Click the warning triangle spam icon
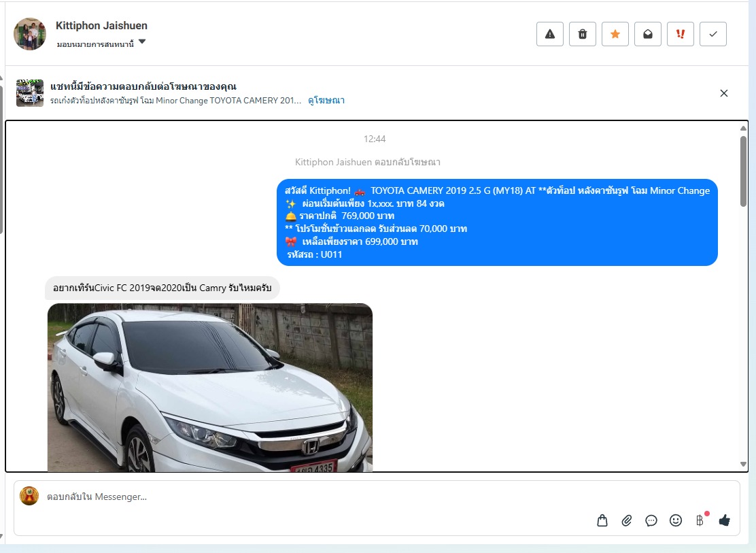756x553 pixels. 550,34
